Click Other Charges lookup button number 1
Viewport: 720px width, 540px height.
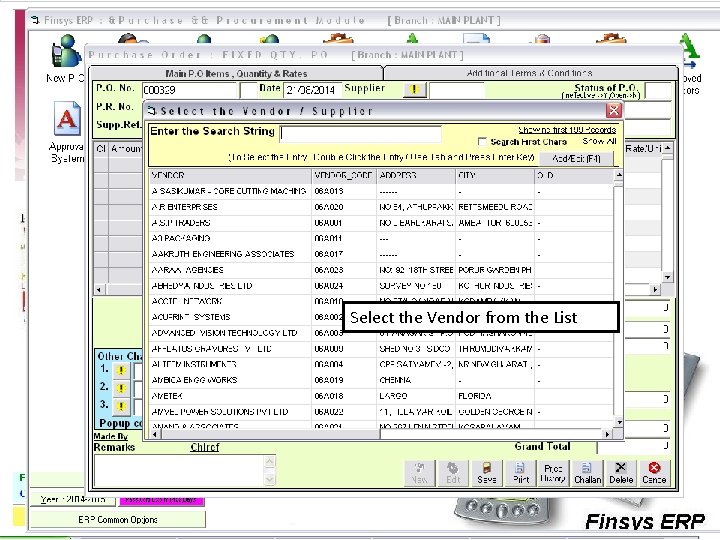pos(121,370)
